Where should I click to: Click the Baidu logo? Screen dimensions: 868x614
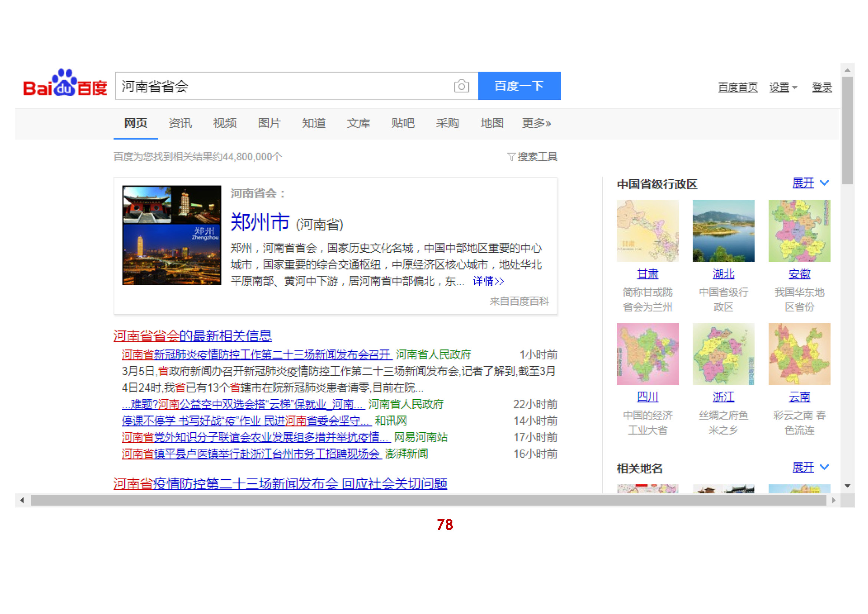(65, 84)
